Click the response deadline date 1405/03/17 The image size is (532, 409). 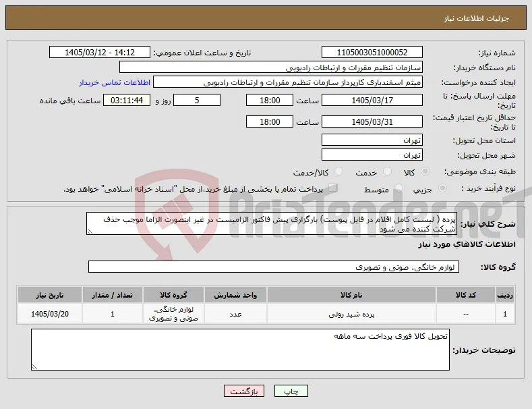tap(372, 100)
